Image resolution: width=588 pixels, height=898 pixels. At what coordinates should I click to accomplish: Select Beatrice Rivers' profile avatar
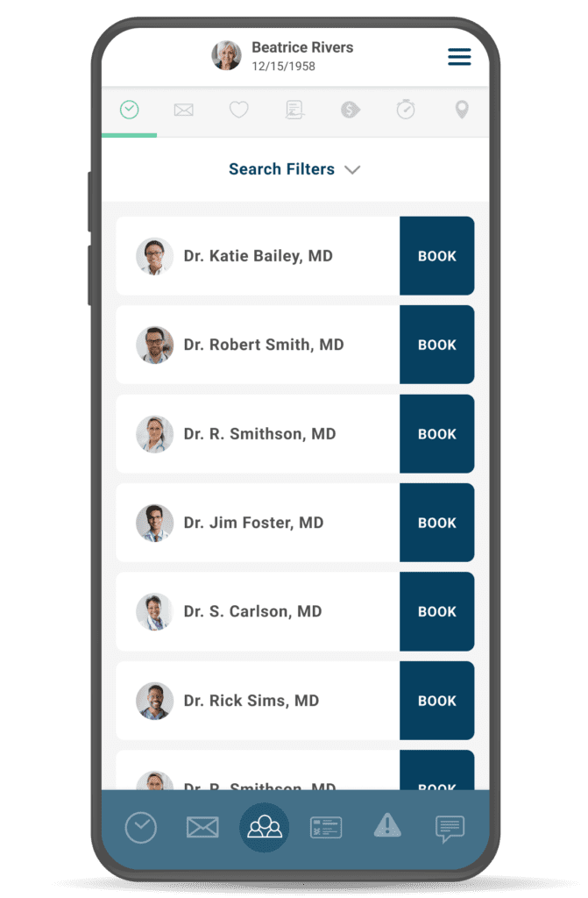coord(226,55)
